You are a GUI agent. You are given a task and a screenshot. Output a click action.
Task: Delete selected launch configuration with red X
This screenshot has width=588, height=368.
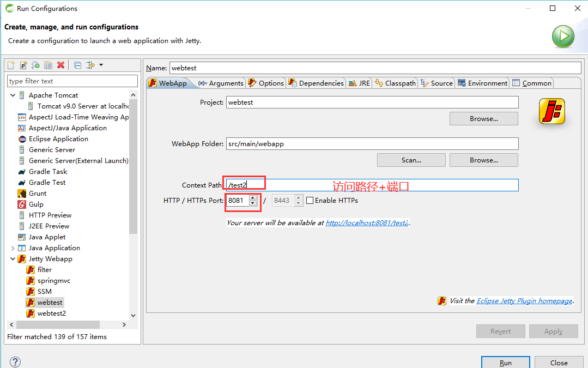click(x=60, y=65)
